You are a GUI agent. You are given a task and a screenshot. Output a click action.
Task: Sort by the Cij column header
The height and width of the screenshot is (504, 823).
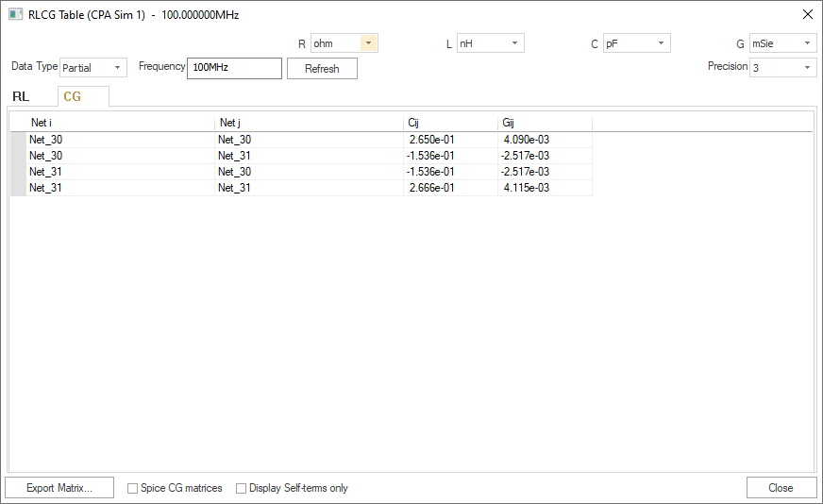(450, 123)
